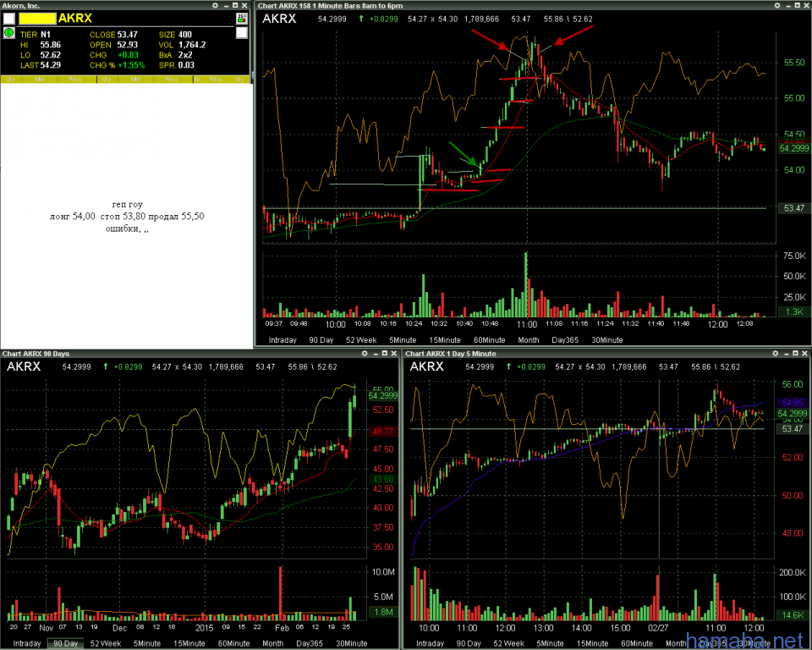Select 52 Week tab in 90 Days chart
This screenshot has width=812, height=650.
tap(106, 643)
